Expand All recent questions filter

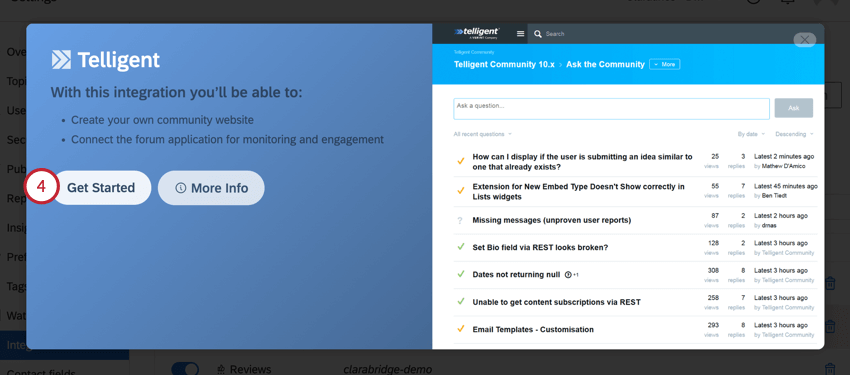482,134
